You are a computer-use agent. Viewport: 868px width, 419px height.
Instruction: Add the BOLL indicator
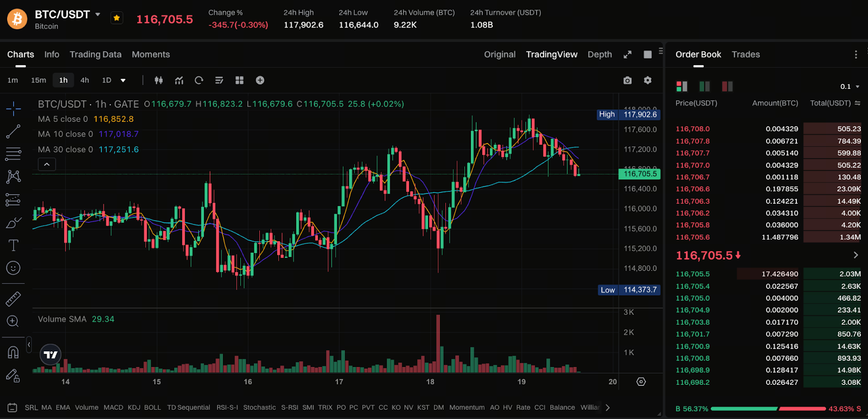tap(152, 408)
